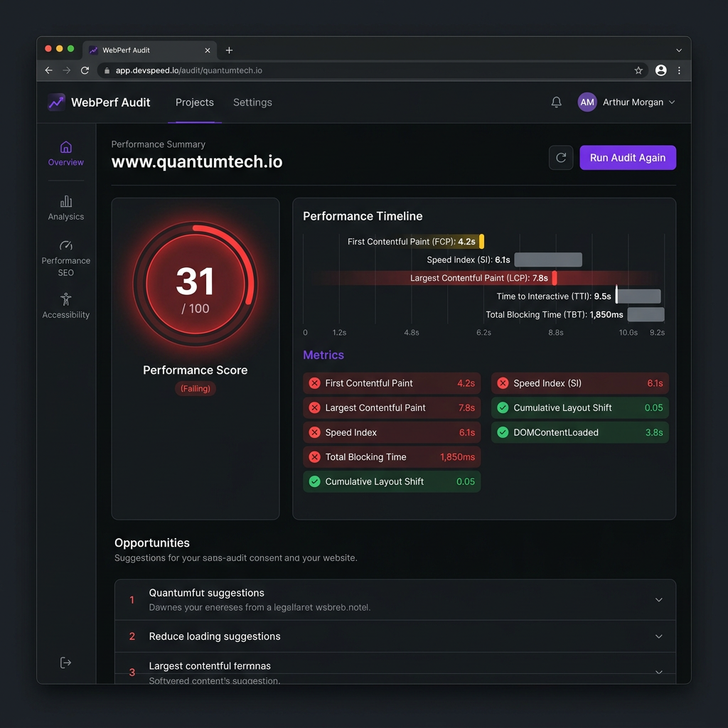The image size is (728, 728).
Task: Switch to the Settings tab
Action: coord(252,102)
